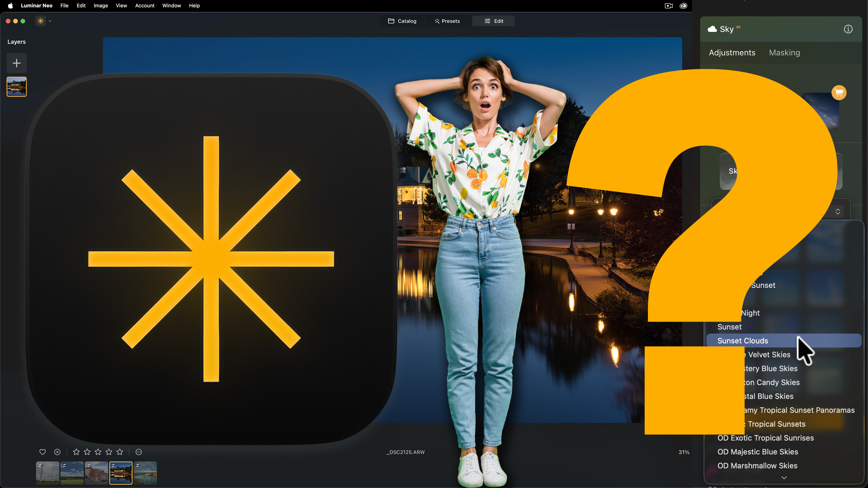
Task: Mark photo as favorite with heart icon
Action: click(x=43, y=452)
